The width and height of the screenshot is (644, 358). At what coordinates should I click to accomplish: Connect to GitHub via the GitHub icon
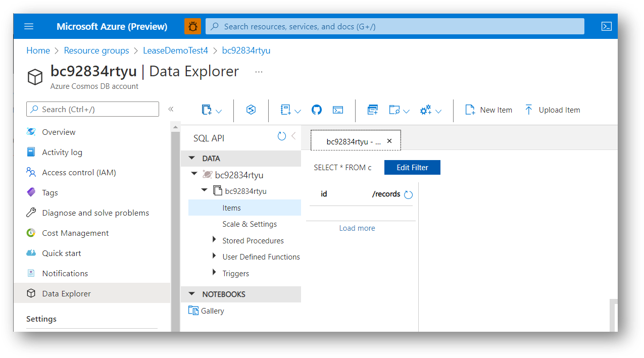(x=317, y=110)
